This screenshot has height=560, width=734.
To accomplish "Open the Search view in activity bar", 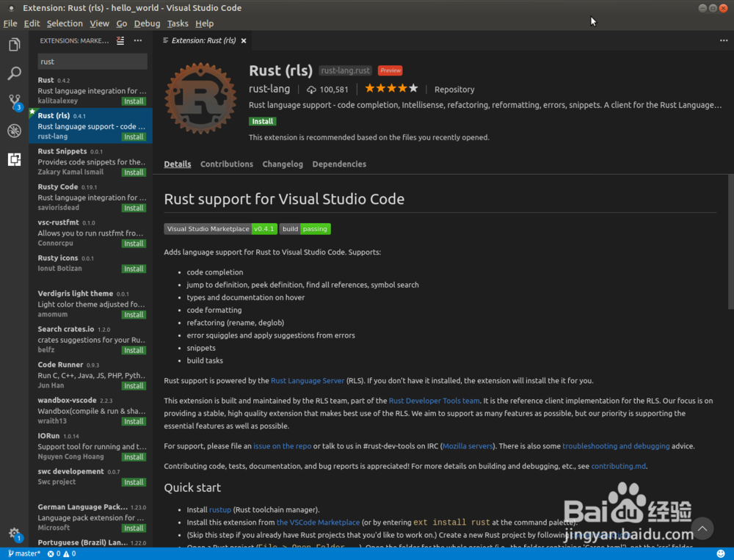I will pyautogui.click(x=14, y=73).
